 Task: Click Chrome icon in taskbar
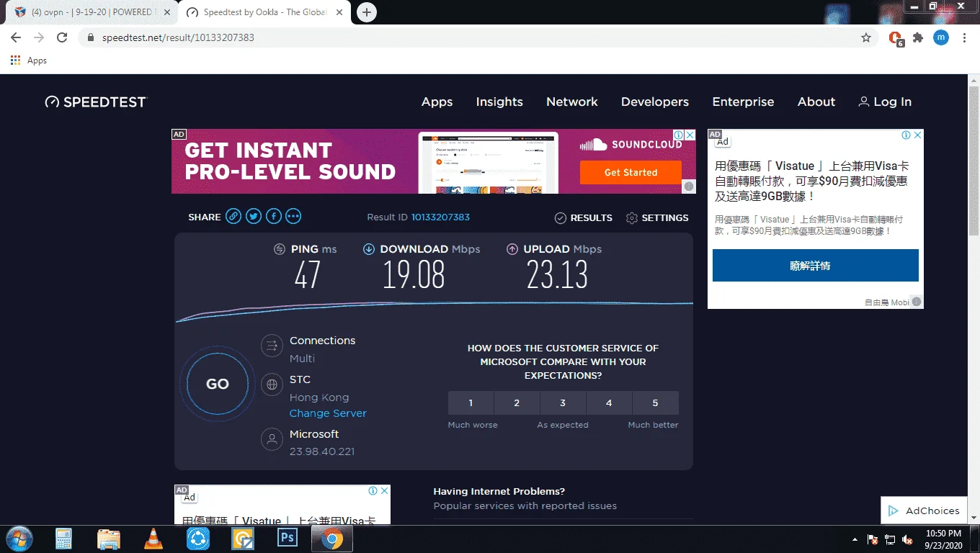[331, 539]
